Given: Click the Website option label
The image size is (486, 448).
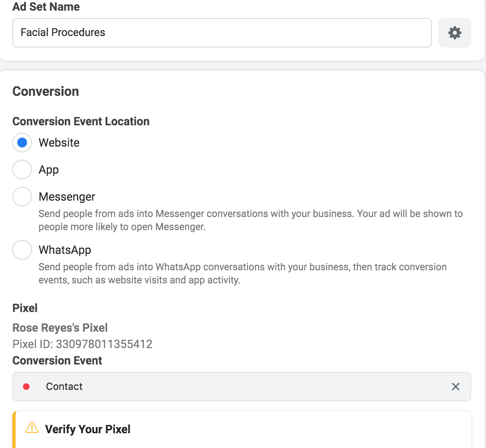Looking at the screenshot, I should click(x=59, y=143).
